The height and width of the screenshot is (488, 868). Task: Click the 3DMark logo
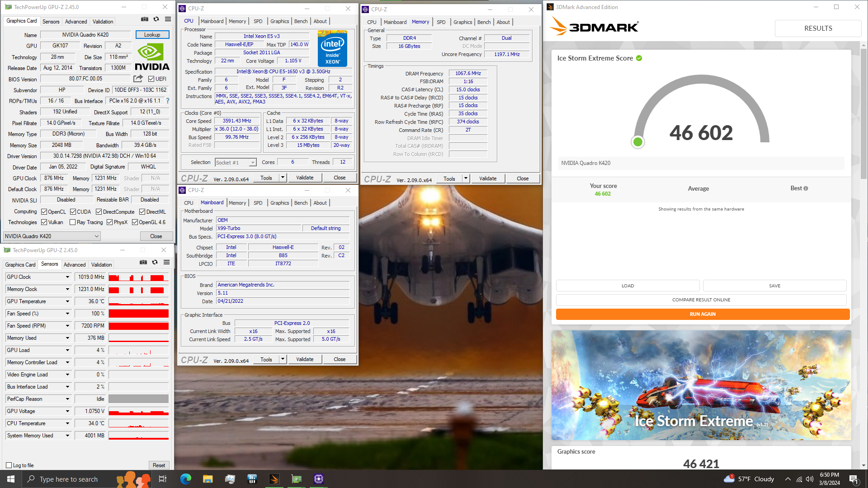click(x=594, y=27)
